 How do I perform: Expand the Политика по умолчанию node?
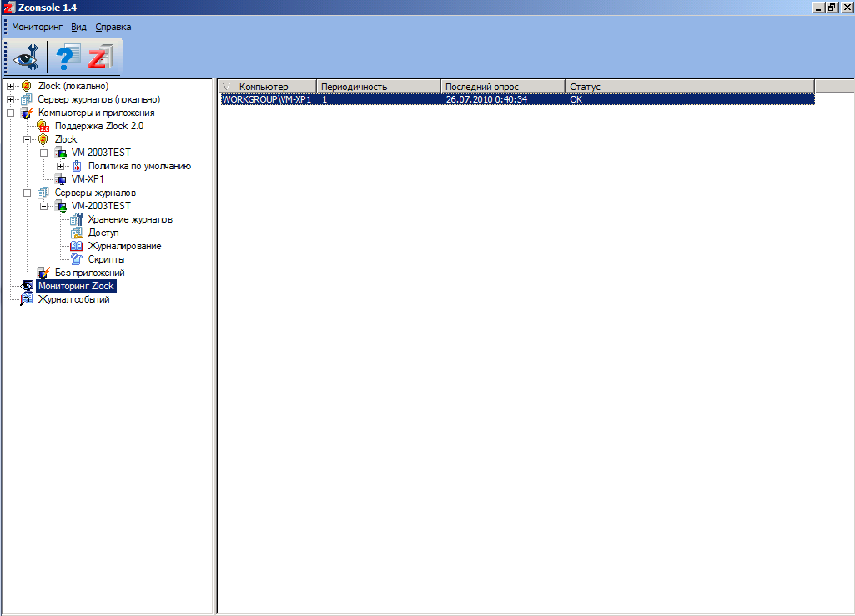click(61, 166)
